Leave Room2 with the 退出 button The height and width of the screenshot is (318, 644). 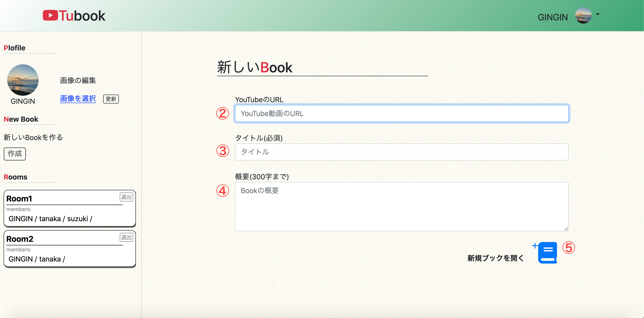(x=126, y=237)
